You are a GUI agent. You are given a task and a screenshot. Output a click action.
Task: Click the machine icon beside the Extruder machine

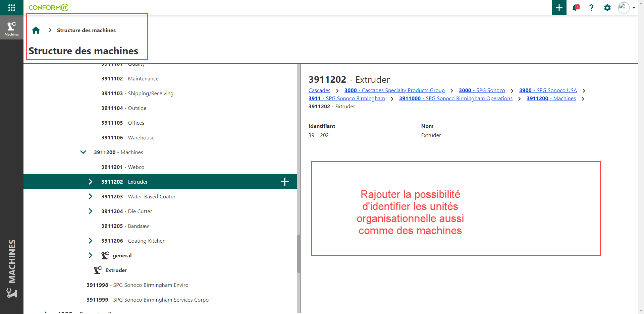(98, 270)
